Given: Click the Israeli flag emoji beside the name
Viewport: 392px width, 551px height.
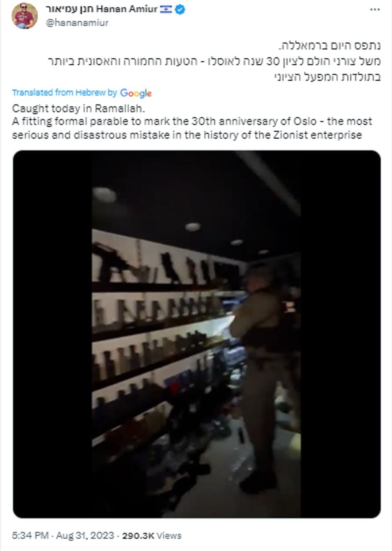Looking at the screenshot, I should [166, 9].
